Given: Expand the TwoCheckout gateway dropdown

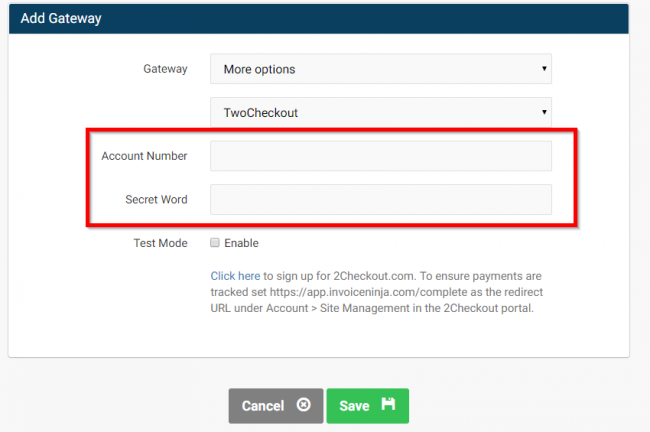Looking at the screenshot, I should 380,113.
